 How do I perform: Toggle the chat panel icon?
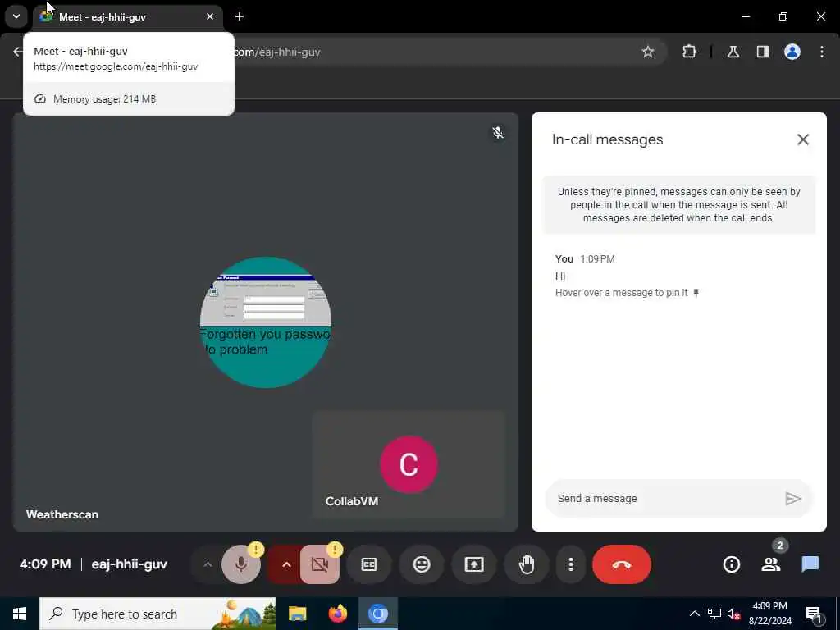tap(810, 564)
